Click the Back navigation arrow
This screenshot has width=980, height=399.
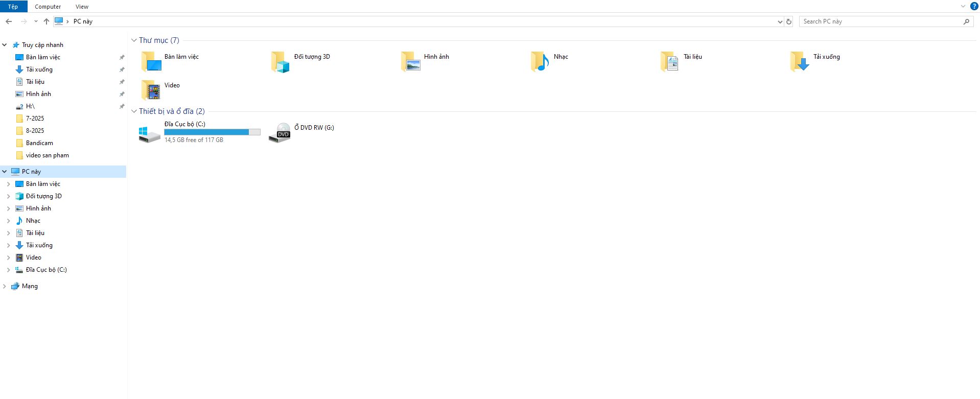tap(9, 21)
